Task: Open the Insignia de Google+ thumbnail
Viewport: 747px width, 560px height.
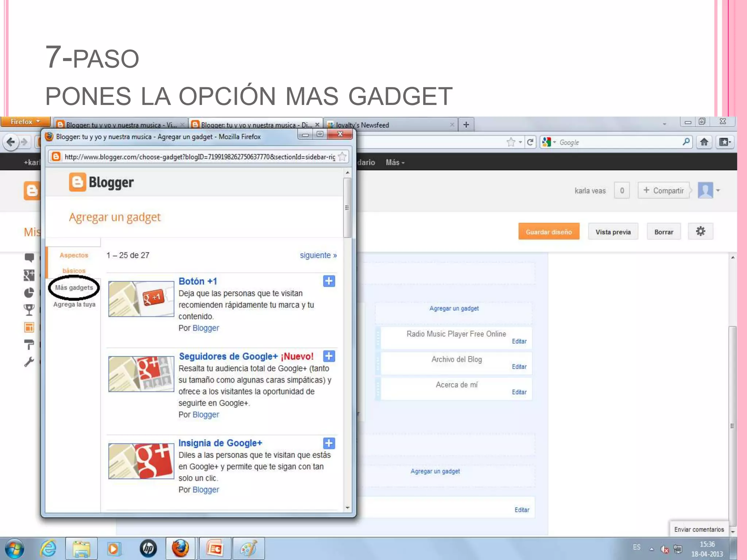Action: point(141,461)
